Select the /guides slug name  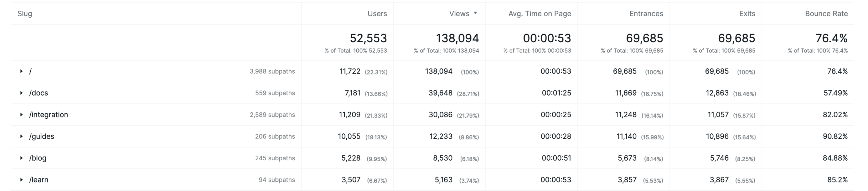[42, 137]
